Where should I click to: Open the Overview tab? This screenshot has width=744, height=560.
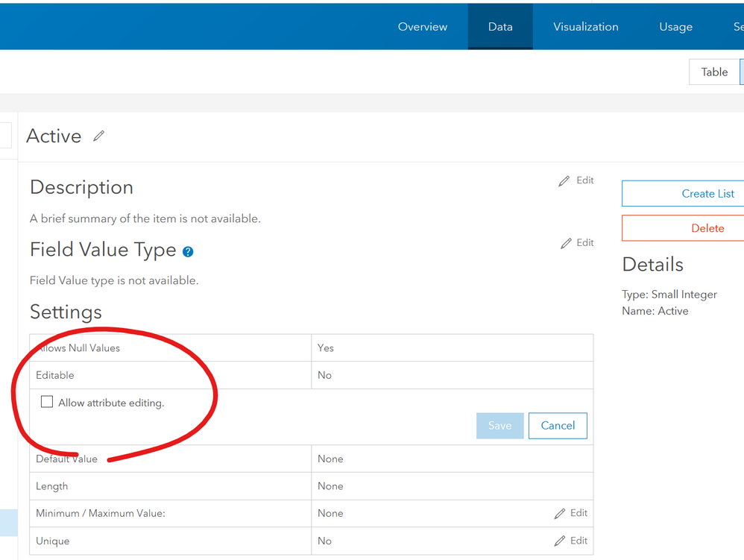point(423,27)
